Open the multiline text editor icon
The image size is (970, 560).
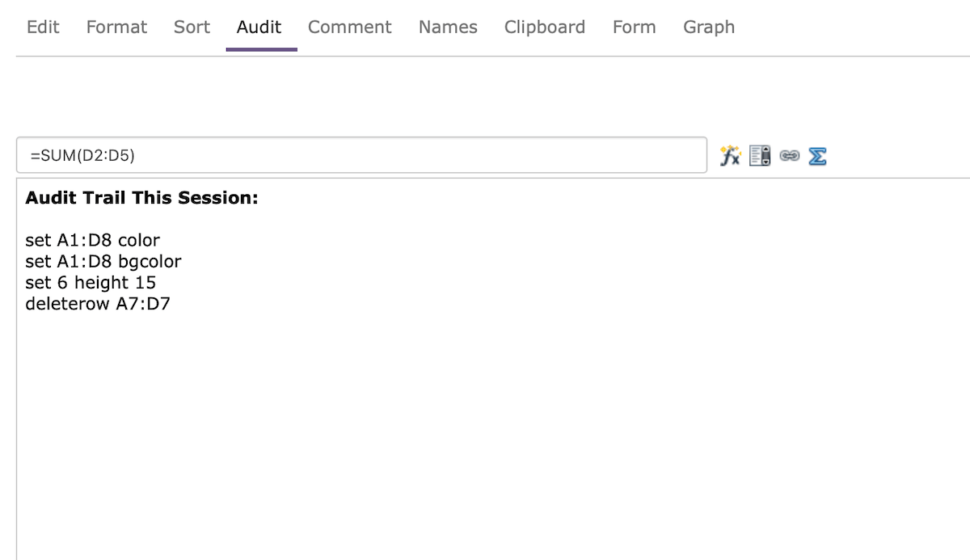[x=759, y=155]
